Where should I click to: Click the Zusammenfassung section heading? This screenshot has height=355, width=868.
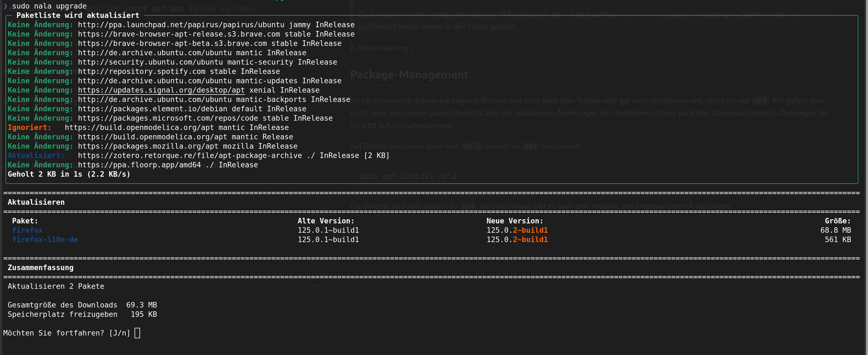point(40,268)
